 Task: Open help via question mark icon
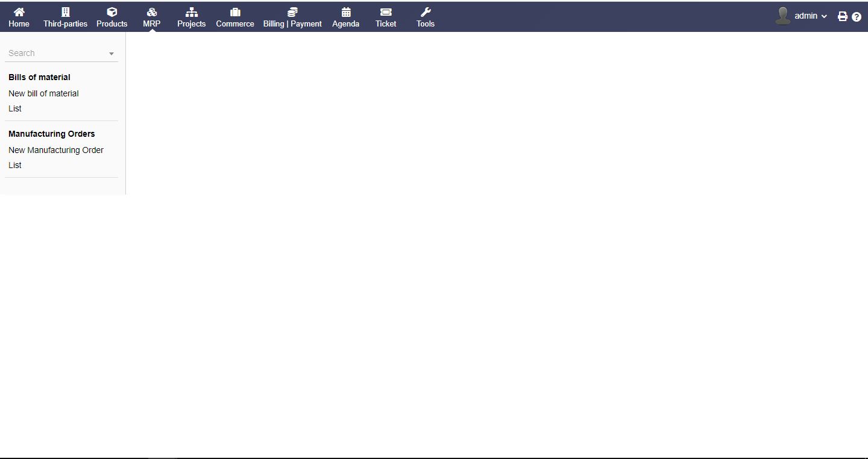(x=857, y=17)
